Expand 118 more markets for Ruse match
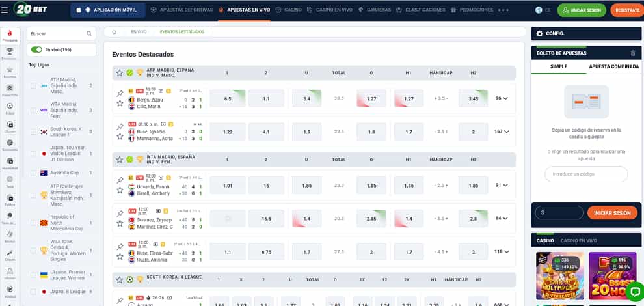The image size is (644, 306). [x=502, y=252]
